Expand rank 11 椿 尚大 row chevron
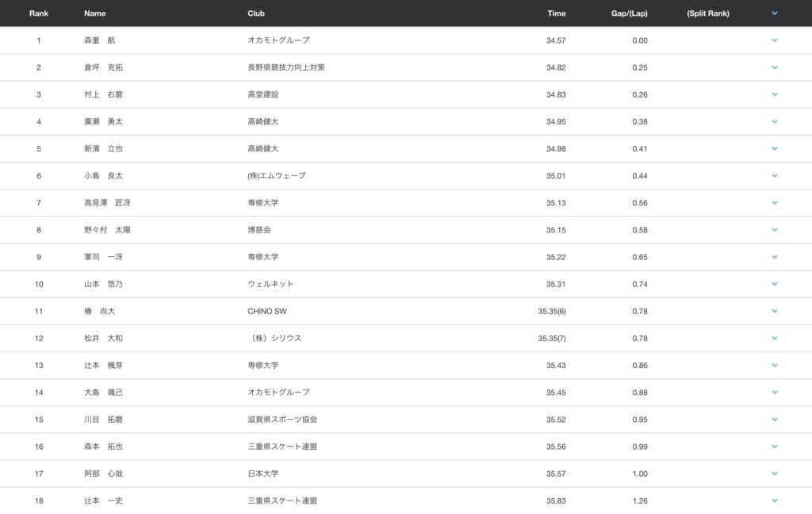This screenshot has height=514, width=812. [774, 311]
